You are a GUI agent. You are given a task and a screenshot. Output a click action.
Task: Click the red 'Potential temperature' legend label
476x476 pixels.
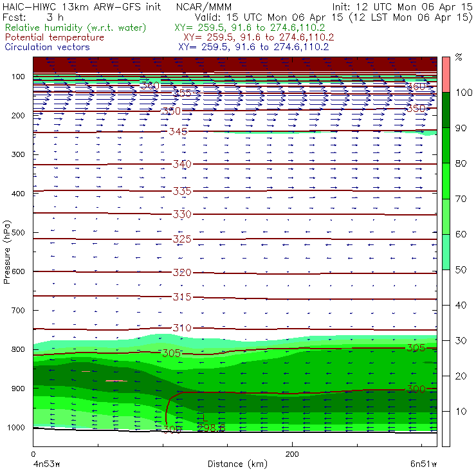pos(55,37)
